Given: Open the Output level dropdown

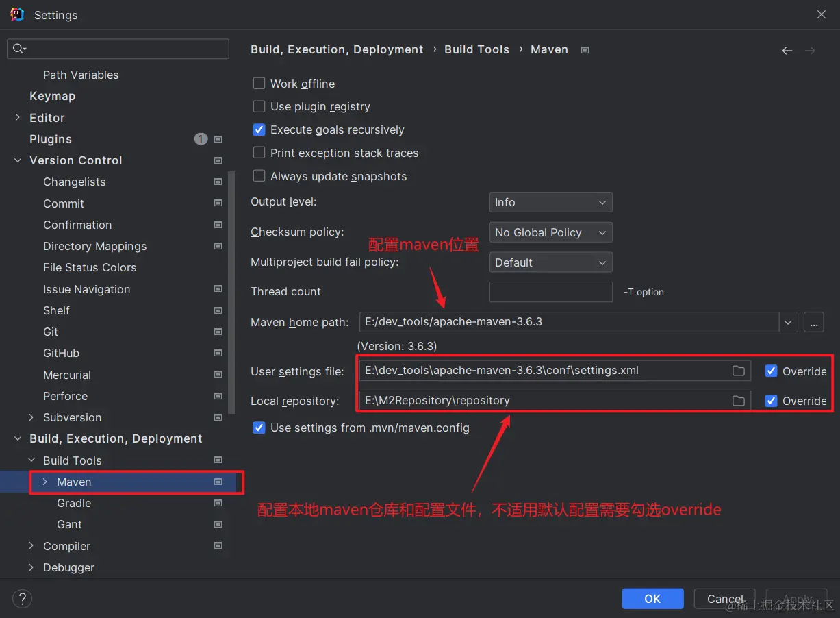Looking at the screenshot, I should tap(550, 202).
